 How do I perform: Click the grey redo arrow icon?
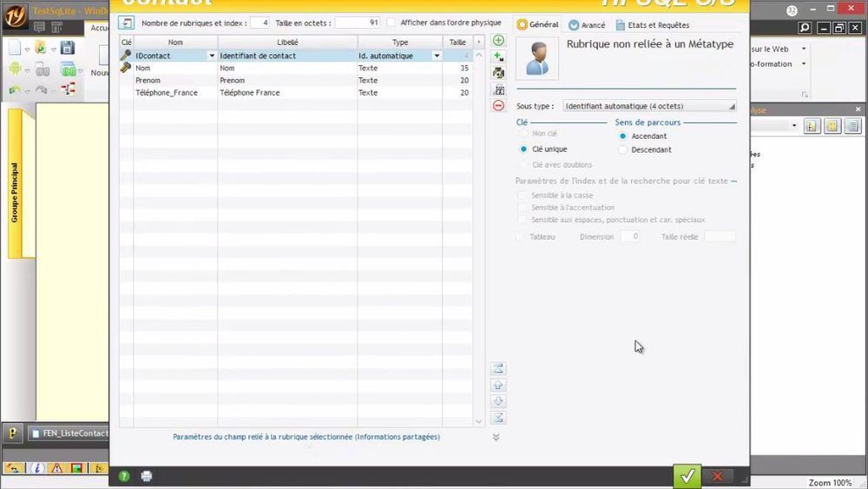42,89
